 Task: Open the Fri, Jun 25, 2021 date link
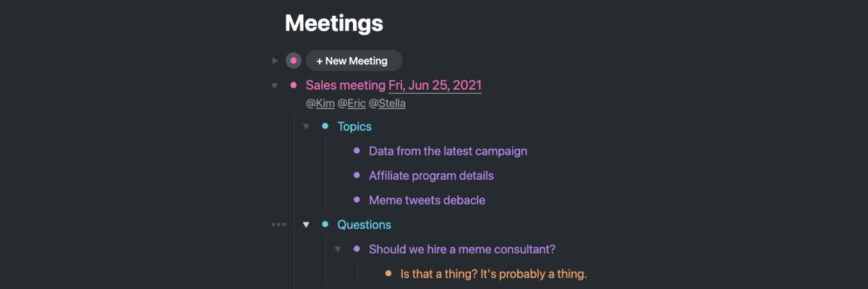(x=435, y=85)
